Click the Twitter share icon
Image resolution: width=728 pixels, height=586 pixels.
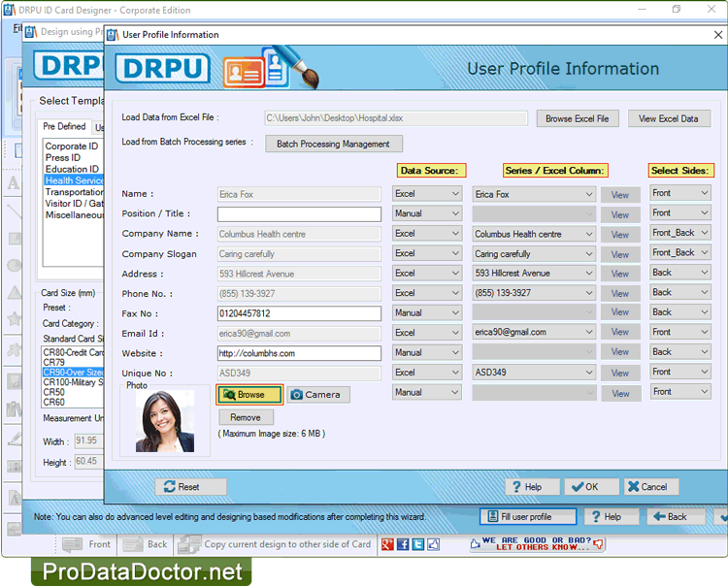[417, 544]
